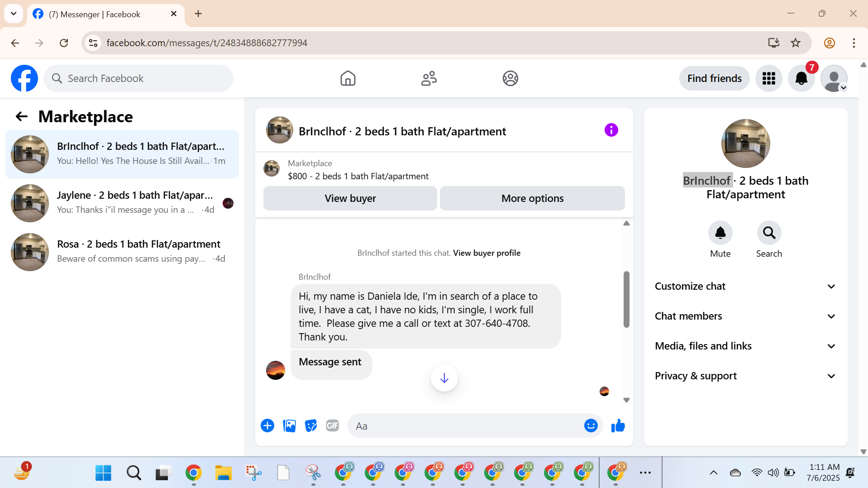
Task: Click the View buyer button
Action: click(x=350, y=198)
